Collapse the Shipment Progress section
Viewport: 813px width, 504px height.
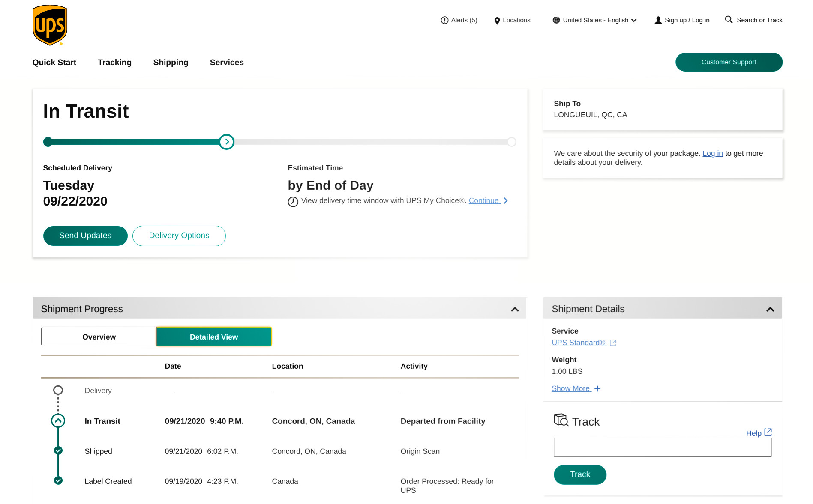[x=515, y=309]
